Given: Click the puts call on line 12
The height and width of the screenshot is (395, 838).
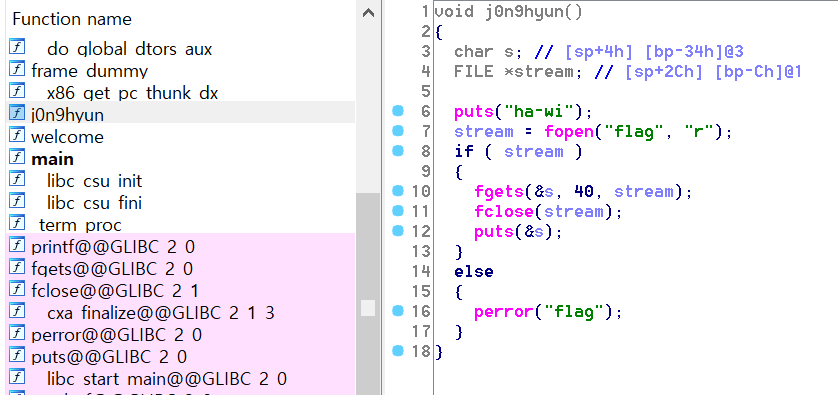Looking at the screenshot, I should [494, 231].
